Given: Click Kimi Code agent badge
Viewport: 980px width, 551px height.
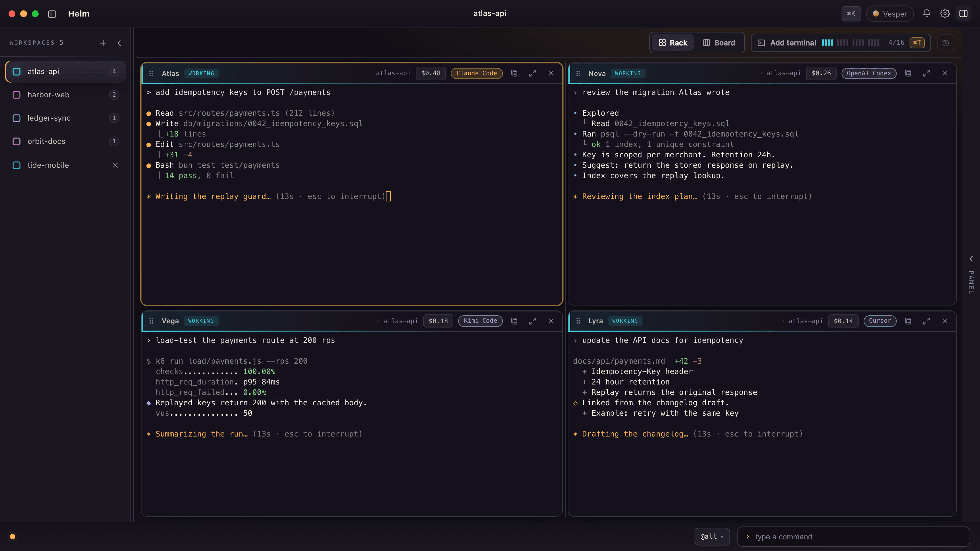Looking at the screenshot, I should click(x=480, y=321).
